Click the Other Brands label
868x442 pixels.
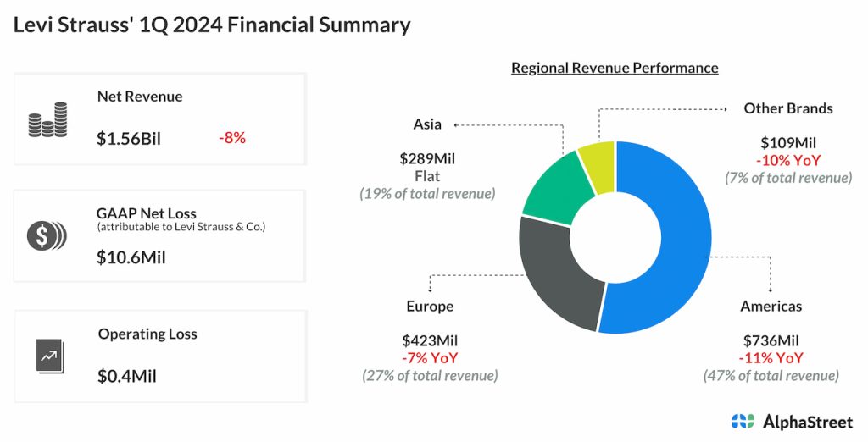click(787, 108)
